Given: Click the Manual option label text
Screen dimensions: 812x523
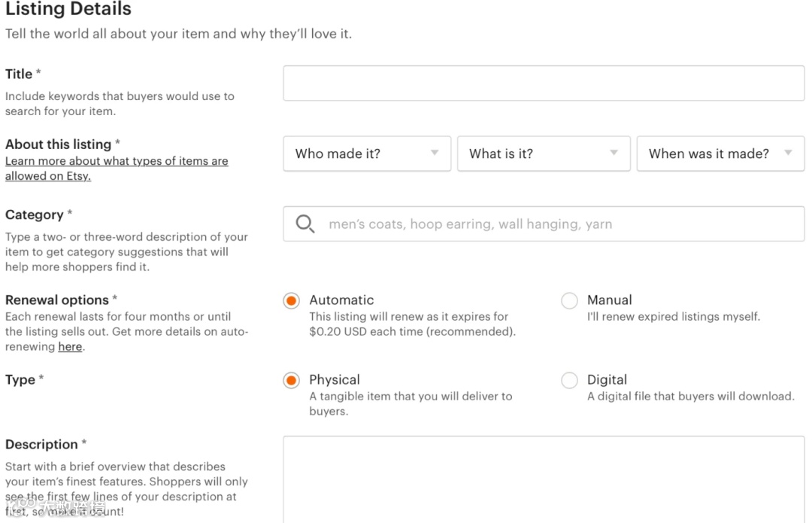Looking at the screenshot, I should pos(609,300).
